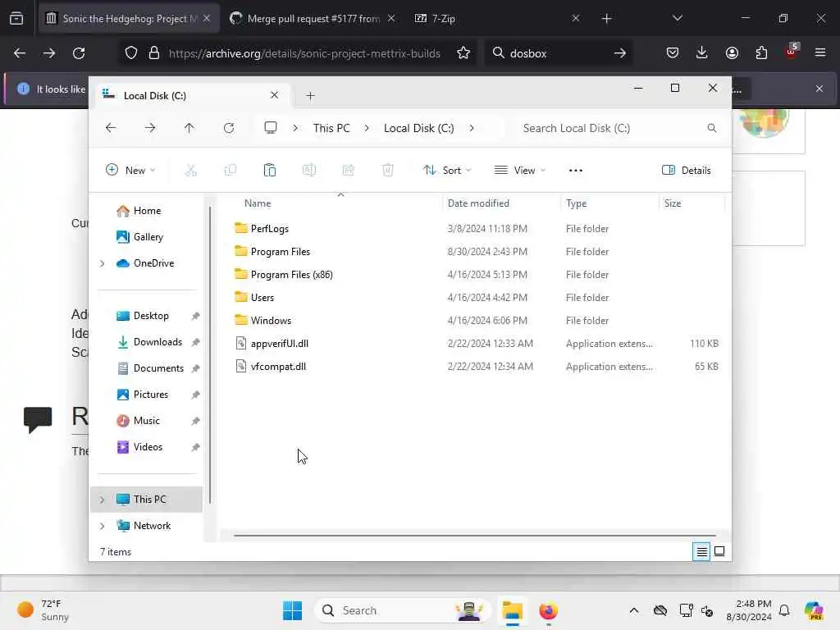Open the View dropdown menu
The width and height of the screenshot is (840, 630).
(519, 171)
